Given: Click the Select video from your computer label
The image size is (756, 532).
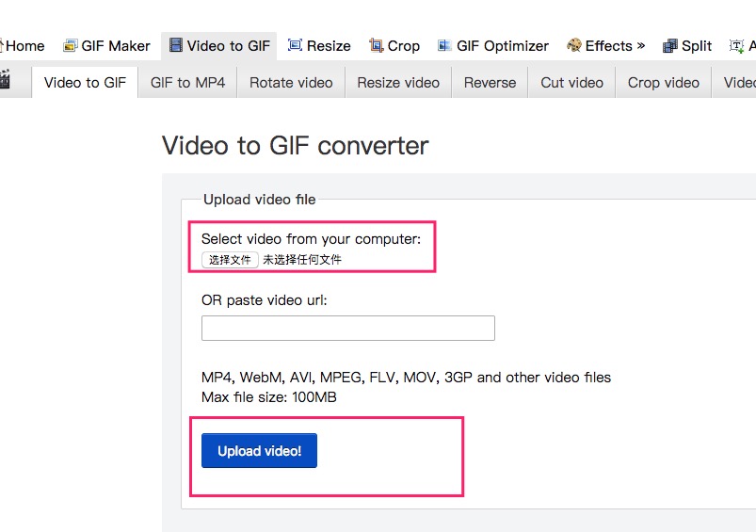Looking at the screenshot, I should 311,239.
